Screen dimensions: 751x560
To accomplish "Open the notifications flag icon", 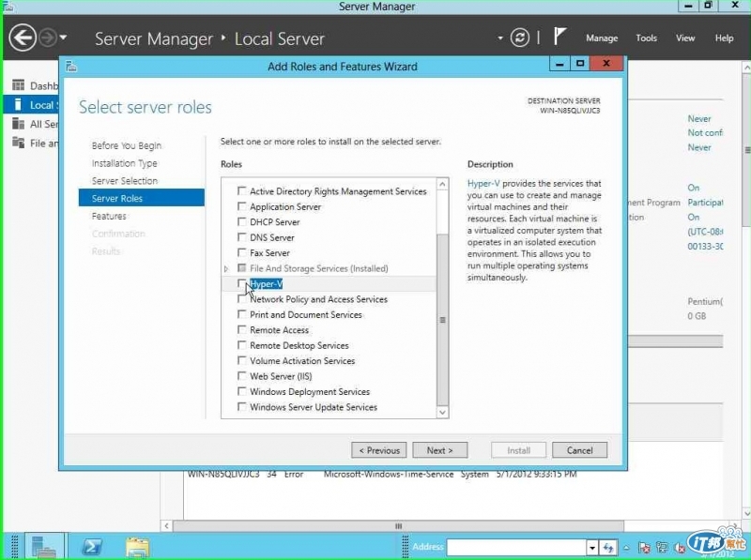I will click(559, 37).
